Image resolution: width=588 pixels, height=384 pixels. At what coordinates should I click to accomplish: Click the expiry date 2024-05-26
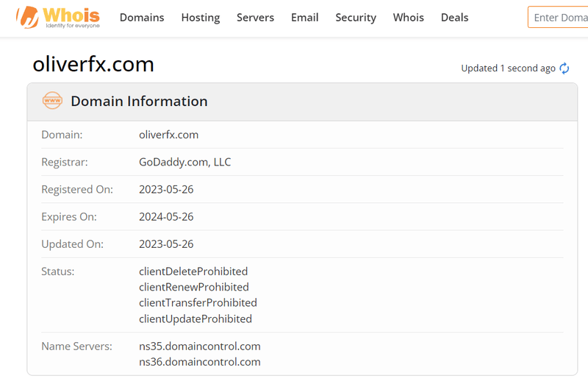click(166, 217)
